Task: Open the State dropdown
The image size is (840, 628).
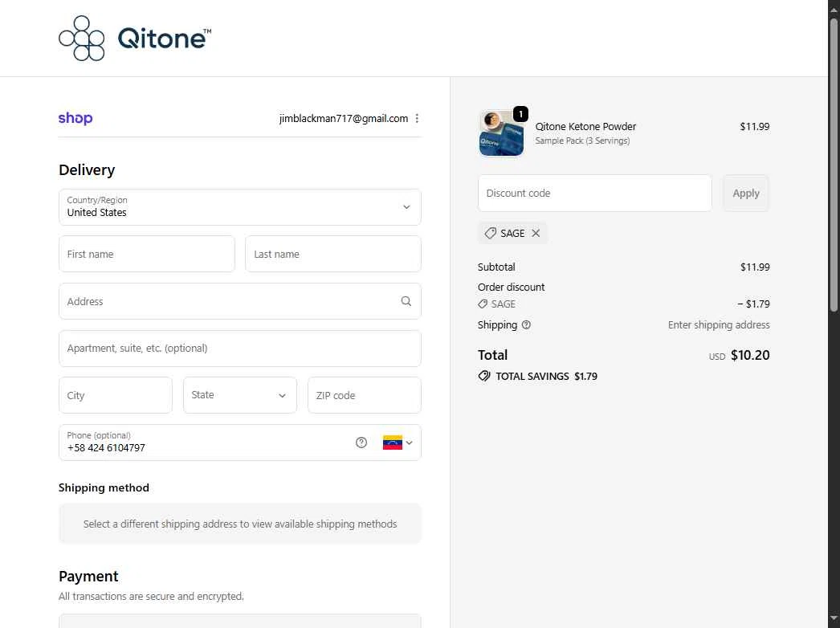Action: [240, 395]
